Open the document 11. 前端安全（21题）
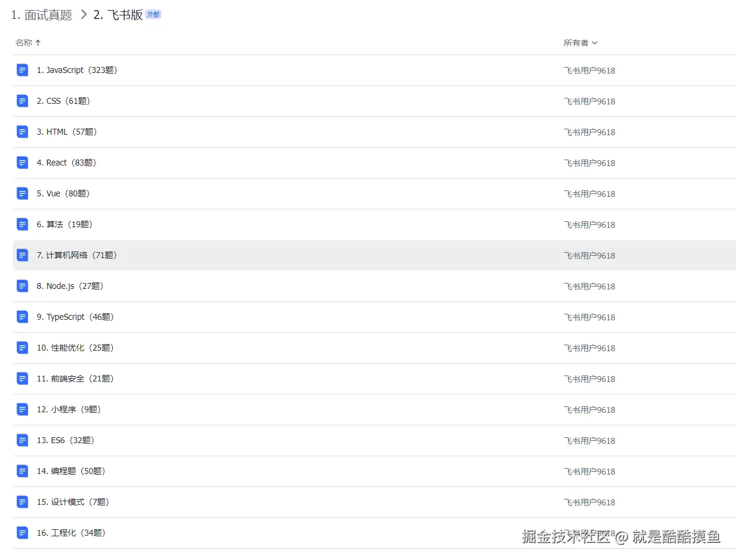Image resolution: width=736 pixels, height=560 pixels. [74, 378]
